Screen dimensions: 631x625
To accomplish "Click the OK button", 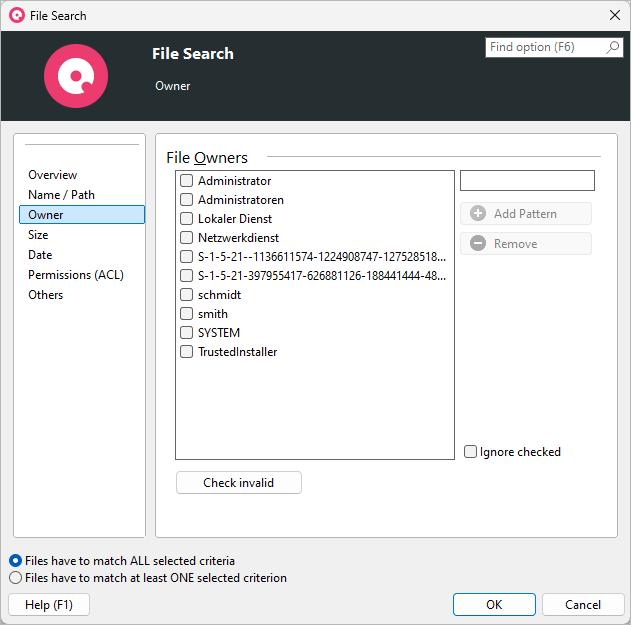I will [494, 605].
